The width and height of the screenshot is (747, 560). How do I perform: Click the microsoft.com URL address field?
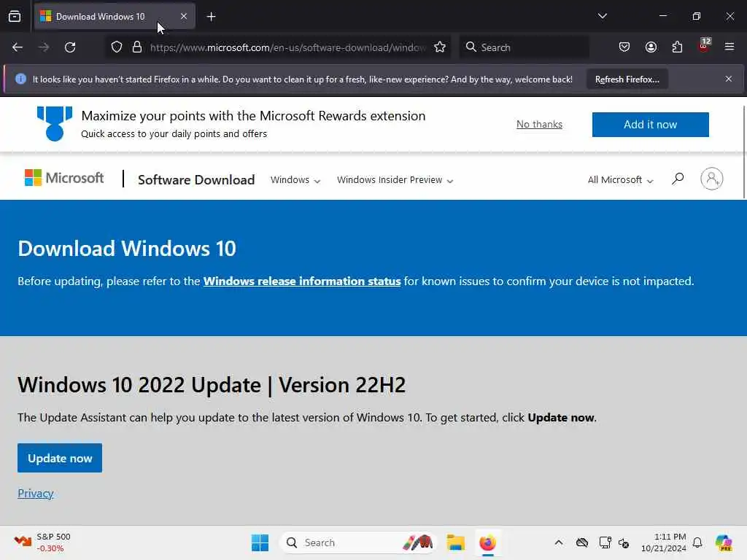(287, 47)
